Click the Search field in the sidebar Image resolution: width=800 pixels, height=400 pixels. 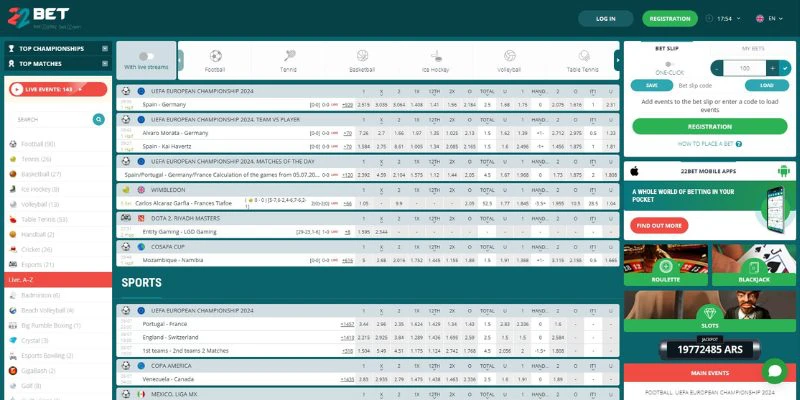tap(52, 119)
